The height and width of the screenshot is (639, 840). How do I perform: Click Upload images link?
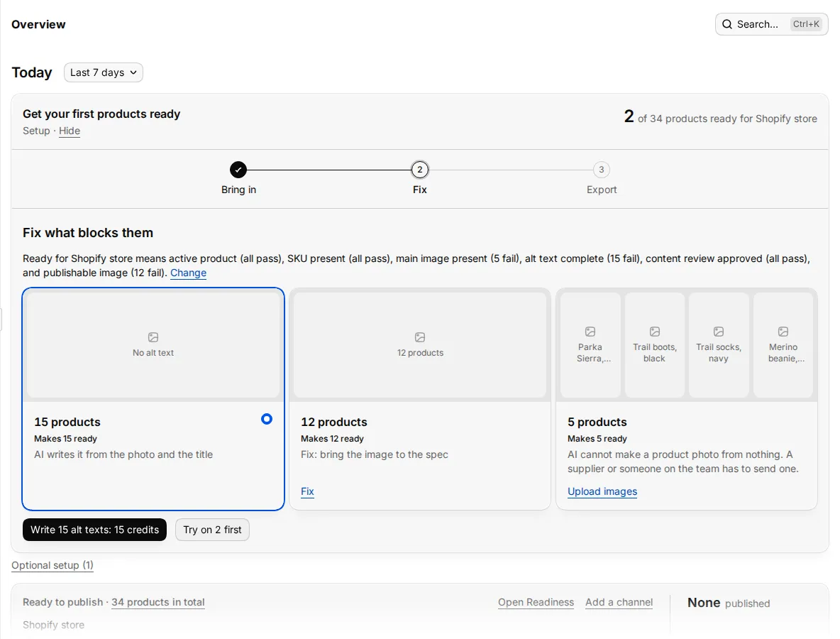tap(602, 491)
